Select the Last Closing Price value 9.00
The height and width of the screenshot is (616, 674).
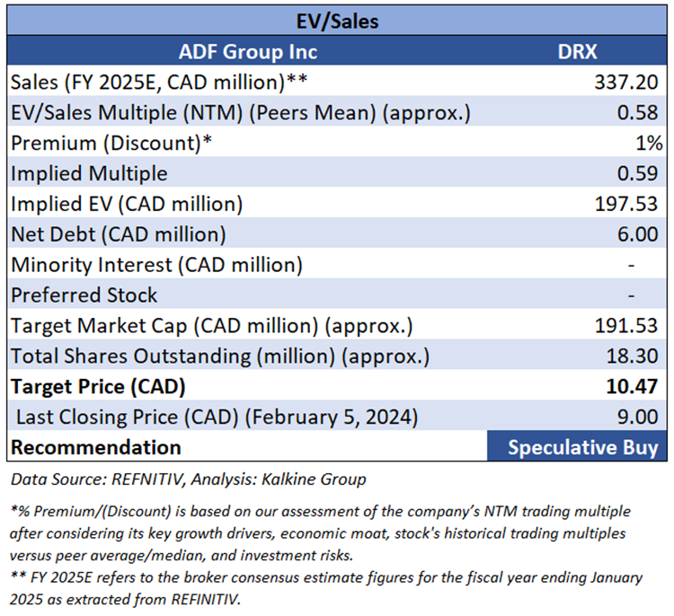point(639,417)
